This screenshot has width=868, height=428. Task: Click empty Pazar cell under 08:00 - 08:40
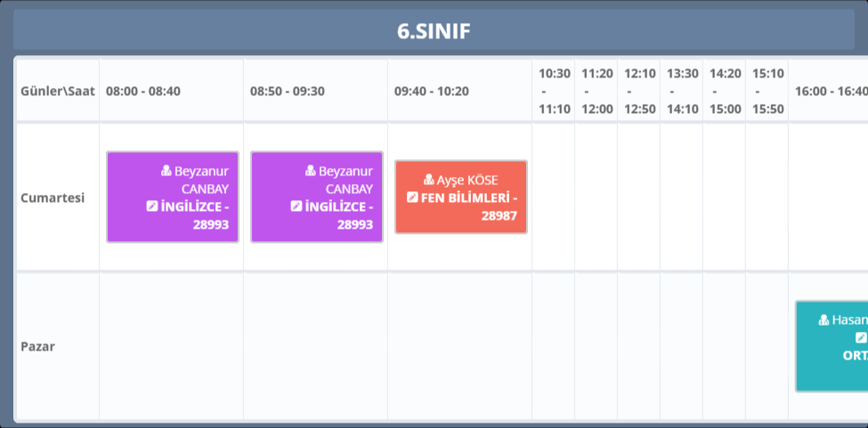[171, 346]
